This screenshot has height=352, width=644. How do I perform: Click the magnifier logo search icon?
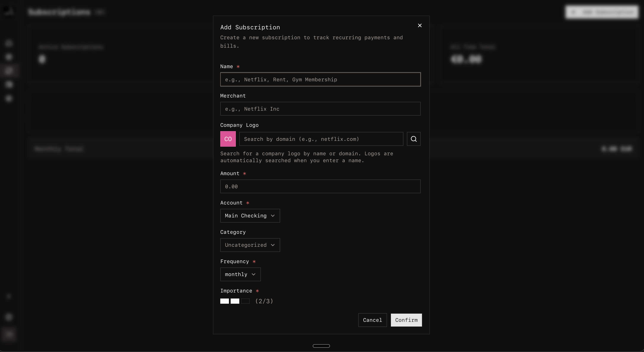click(414, 139)
